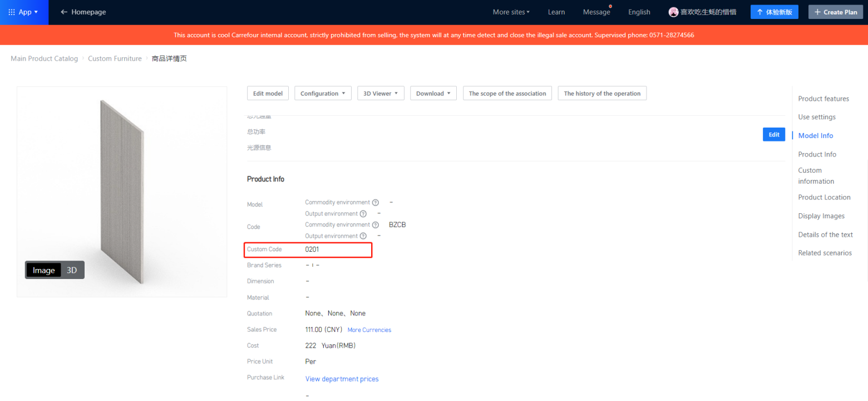
Task: Click the 体验新版 upload button
Action: pos(774,12)
